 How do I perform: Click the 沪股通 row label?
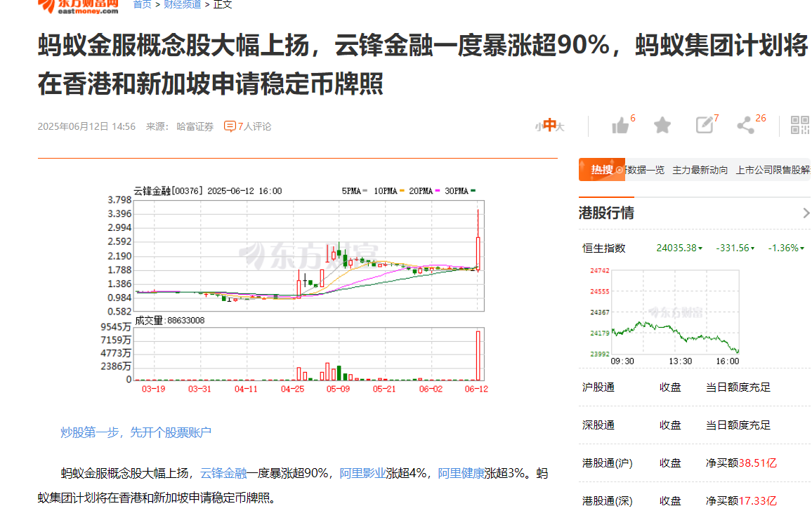tap(598, 387)
